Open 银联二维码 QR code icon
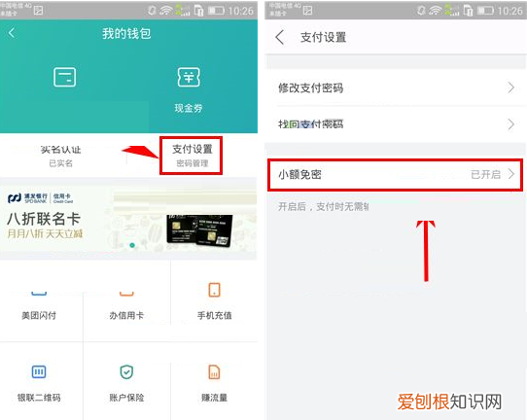 pyautogui.click(x=39, y=372)
